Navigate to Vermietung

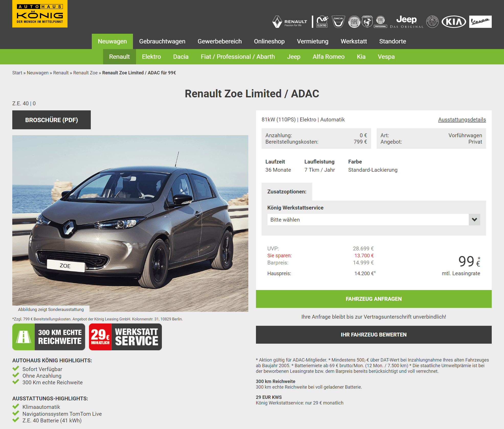tap(312, 41)
